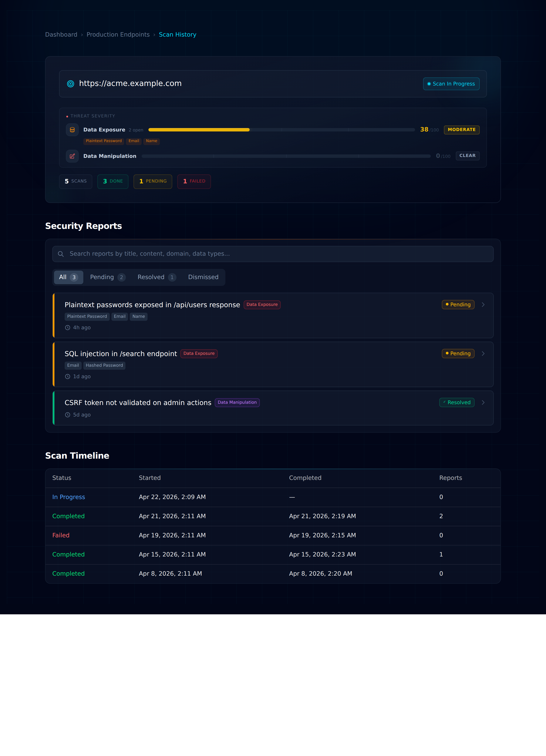The height and width of the screenshot is (756, 546).
Task: Click the 1 PENDING counter chip
Action: (153, 181)
